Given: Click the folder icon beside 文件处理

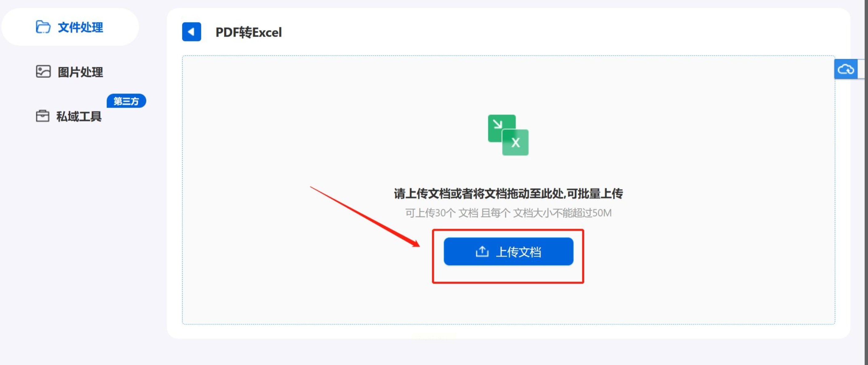Looking at the screenshot, I should click(43, 27).
